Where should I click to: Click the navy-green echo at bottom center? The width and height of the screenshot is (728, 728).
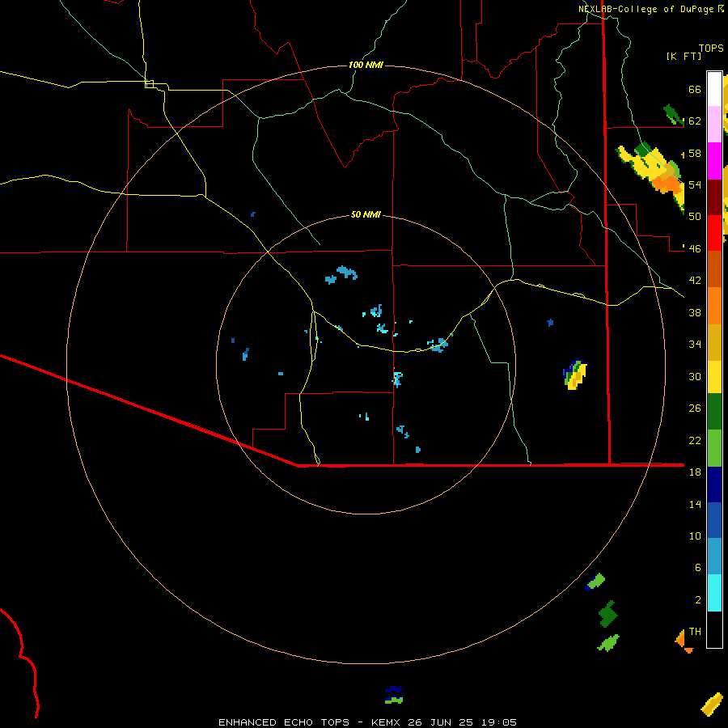(x=394, y=695)
